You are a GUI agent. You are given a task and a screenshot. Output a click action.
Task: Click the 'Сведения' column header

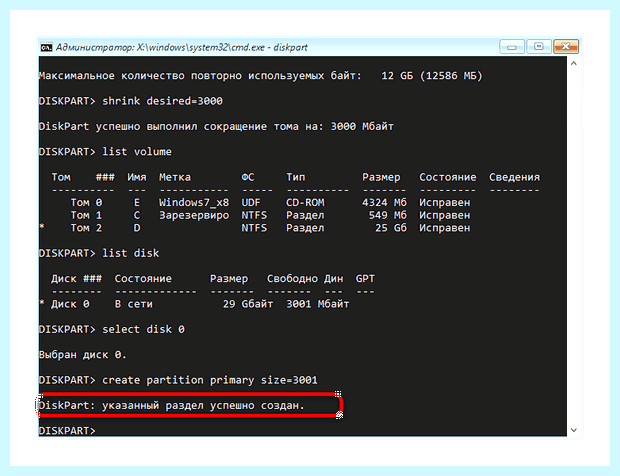(514, 178)
